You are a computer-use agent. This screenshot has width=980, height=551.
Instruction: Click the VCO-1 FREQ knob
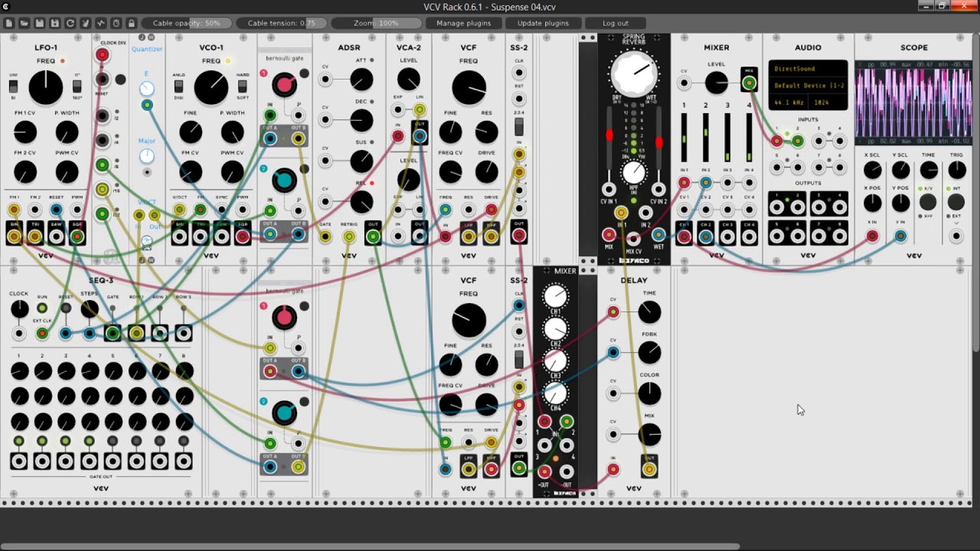point(211,87)
